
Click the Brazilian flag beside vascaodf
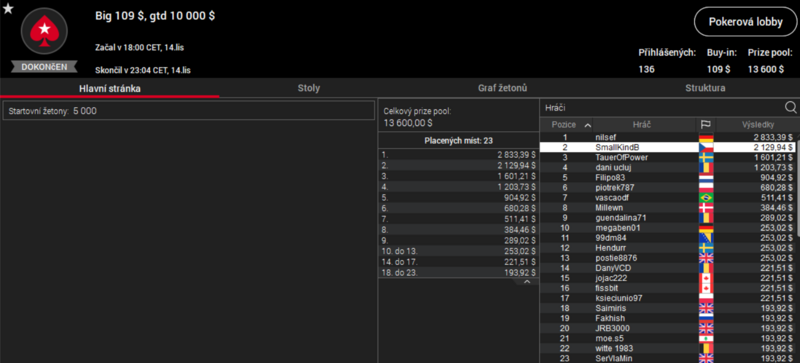706,198
